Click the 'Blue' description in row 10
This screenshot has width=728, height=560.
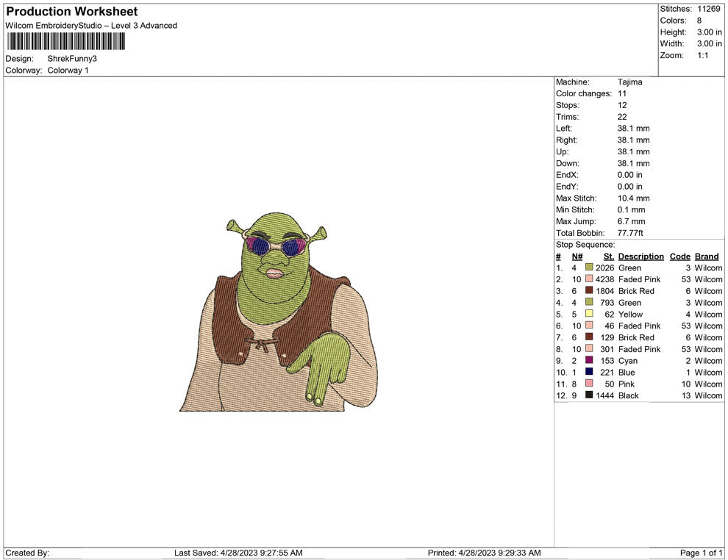(x=627, y=372)
